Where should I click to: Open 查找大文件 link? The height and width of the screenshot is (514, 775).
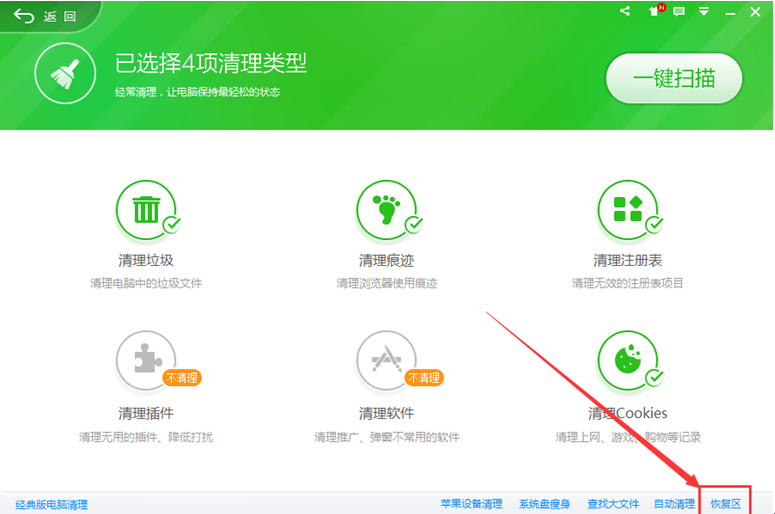(x=613, y=504)
